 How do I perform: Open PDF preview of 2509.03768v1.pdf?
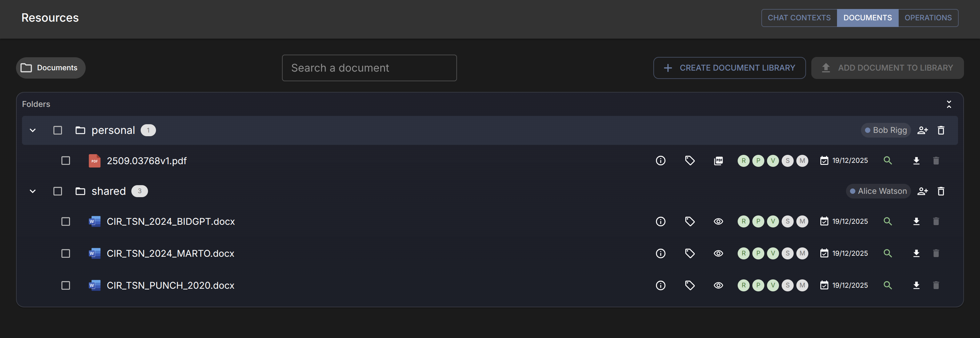click(718, 161)
